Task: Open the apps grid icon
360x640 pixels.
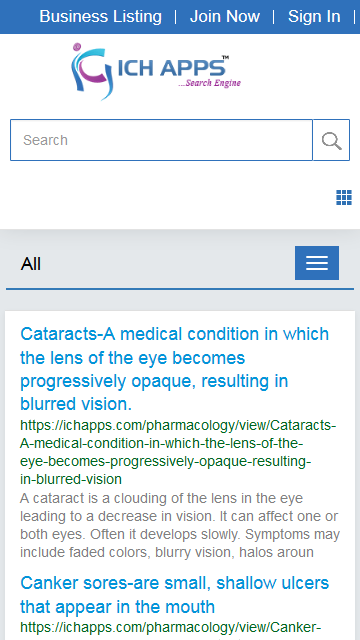Action: [x=344, y=198]
